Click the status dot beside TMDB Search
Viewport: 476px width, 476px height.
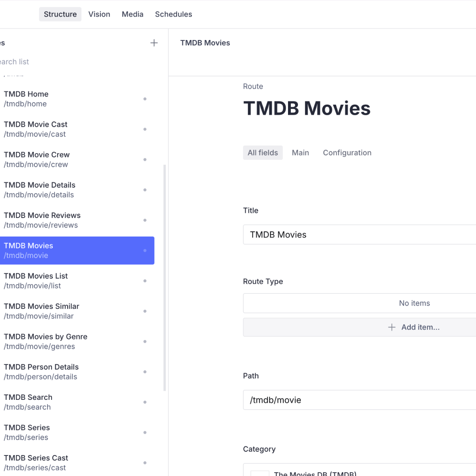[x=145, y=402]
